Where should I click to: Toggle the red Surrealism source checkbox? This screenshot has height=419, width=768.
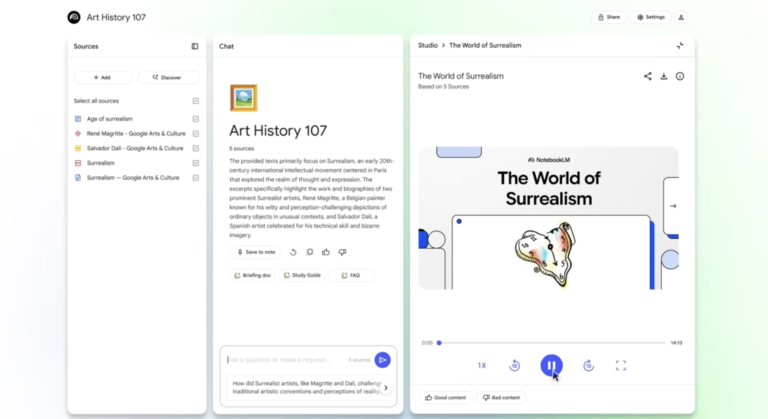click(195, 163)
